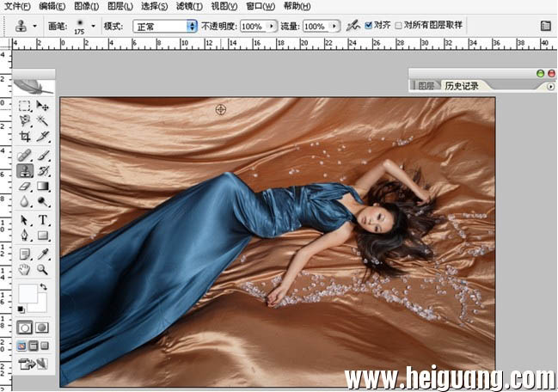
Task: Click the 流量 flow value field
Action: 316,27
